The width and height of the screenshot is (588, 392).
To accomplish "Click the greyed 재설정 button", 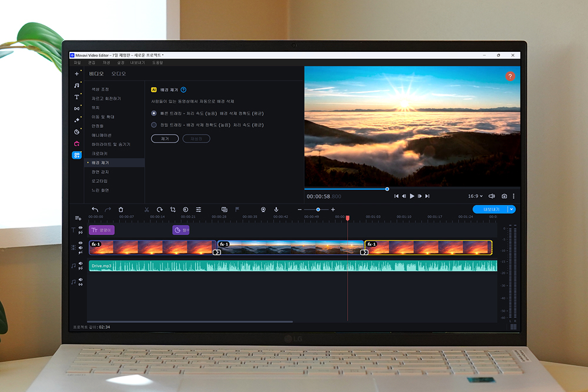I will 196,138.
